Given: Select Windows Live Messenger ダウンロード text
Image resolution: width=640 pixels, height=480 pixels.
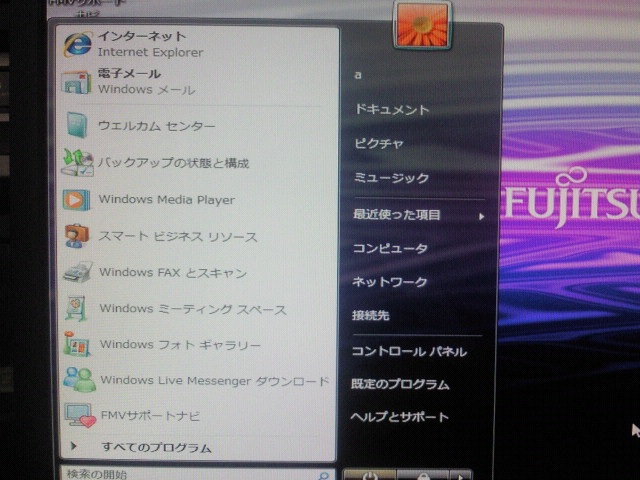Looking at the screenshot, I should pyautogui.click(x=215, y=381).
